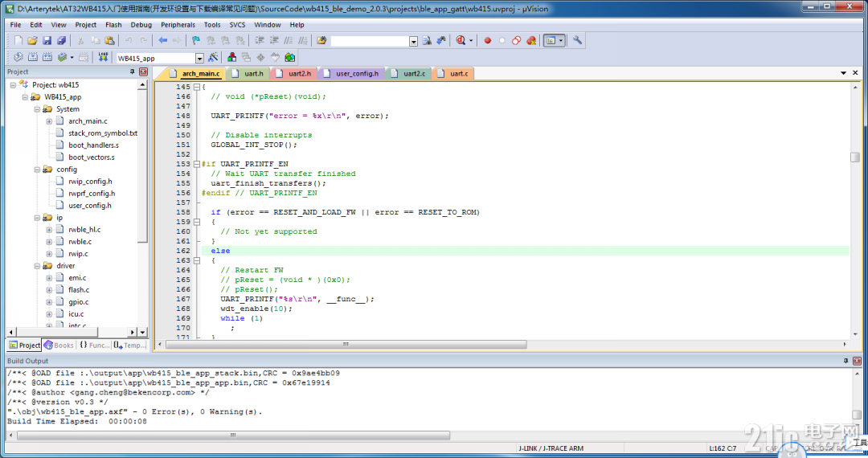The width and height of the screenshot is (868, 458).
Task: Open the Pack Installer icon
Action: click(289, 57)
